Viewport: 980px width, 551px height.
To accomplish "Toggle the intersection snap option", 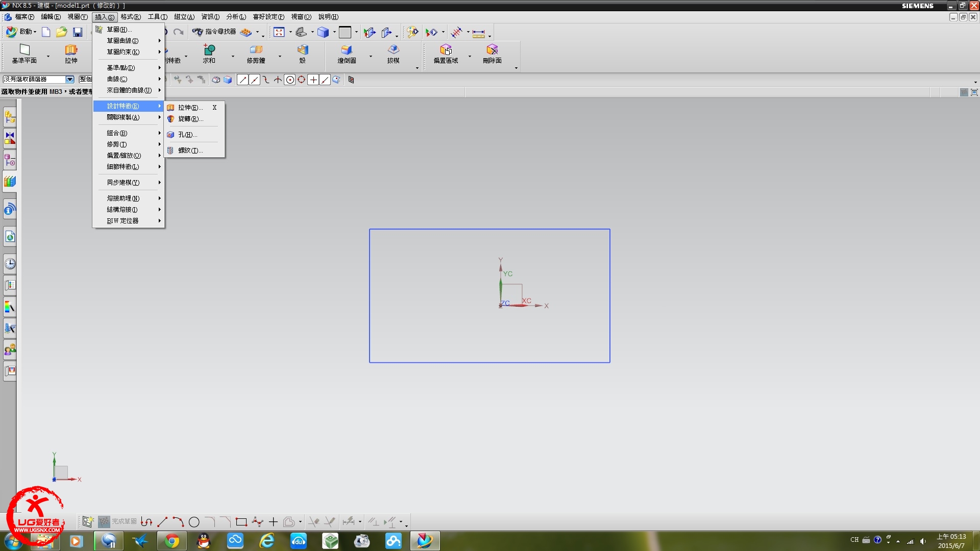I will (278, 80).
